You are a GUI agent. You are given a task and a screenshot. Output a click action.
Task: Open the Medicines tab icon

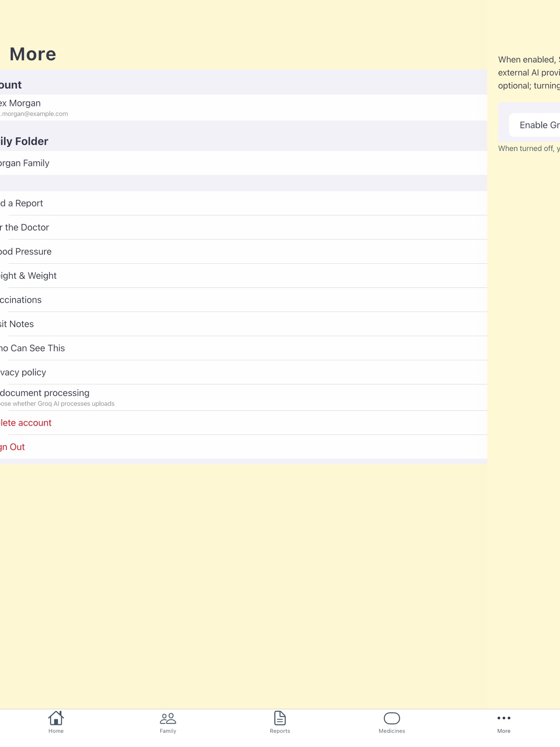coord(392,718)
